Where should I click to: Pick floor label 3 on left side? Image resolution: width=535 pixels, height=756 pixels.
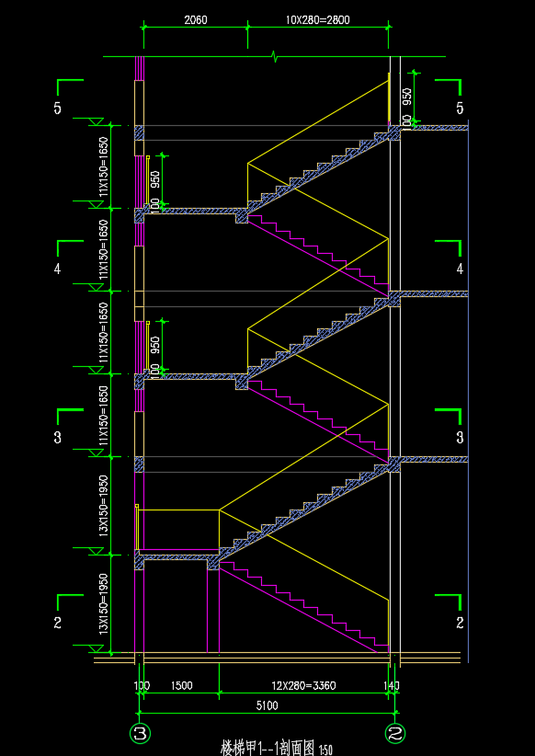pyautogui.click(x=58, y=438)
